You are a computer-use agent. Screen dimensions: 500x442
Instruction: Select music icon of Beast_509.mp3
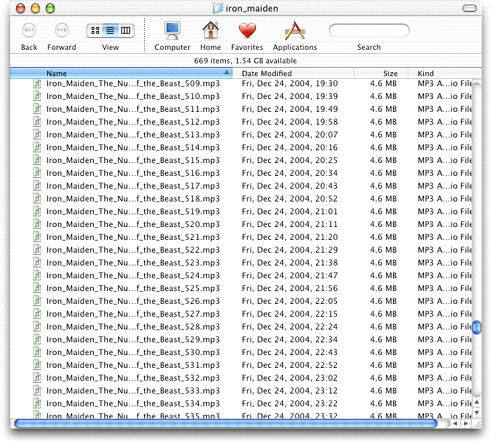tap(37, 83)
